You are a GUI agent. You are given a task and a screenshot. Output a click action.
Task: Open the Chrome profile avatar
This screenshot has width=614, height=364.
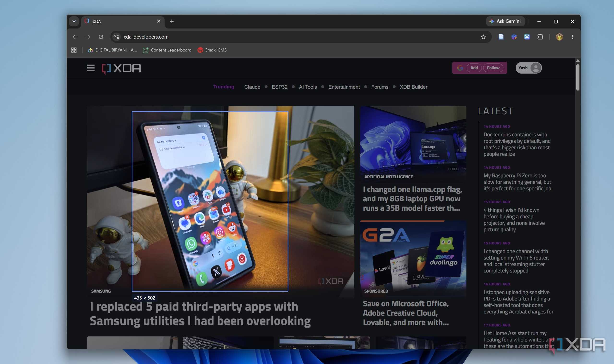tap(560, 37)
